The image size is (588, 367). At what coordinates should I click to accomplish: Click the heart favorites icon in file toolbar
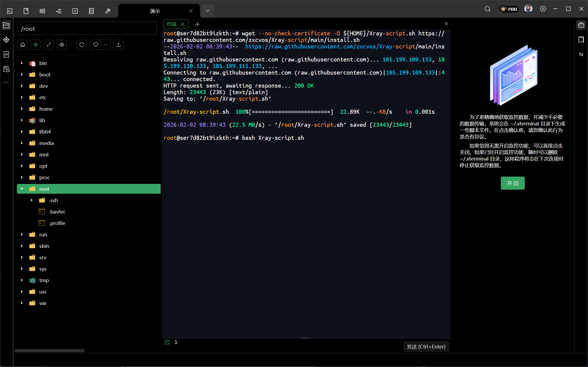(x=95, y=45)
